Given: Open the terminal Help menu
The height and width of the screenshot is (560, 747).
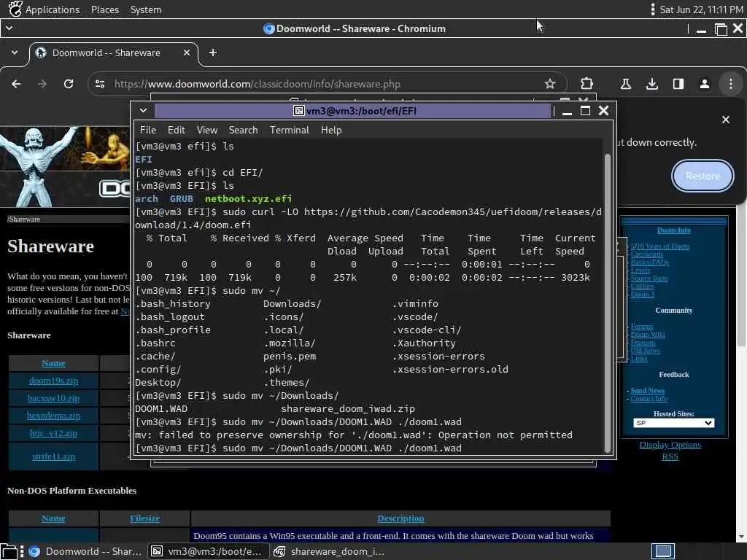Looking at the screenshot, I should (x=331, y=130).
